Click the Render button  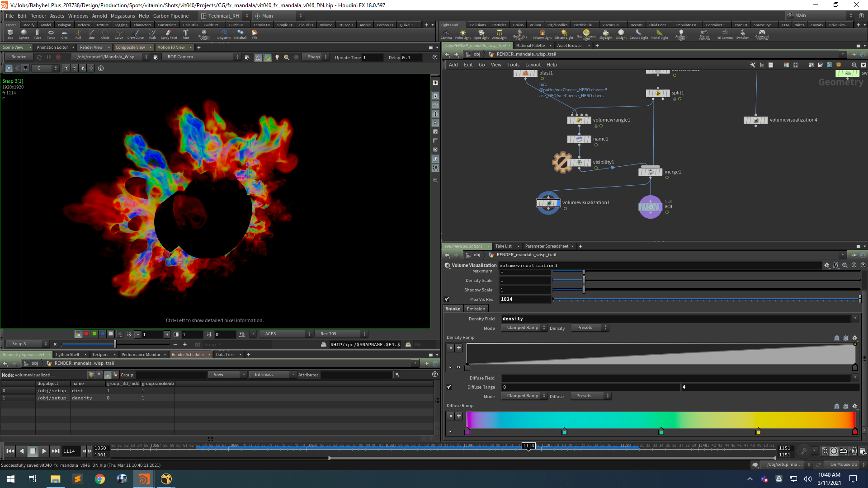pyautogui.click(x=19, y=57)
